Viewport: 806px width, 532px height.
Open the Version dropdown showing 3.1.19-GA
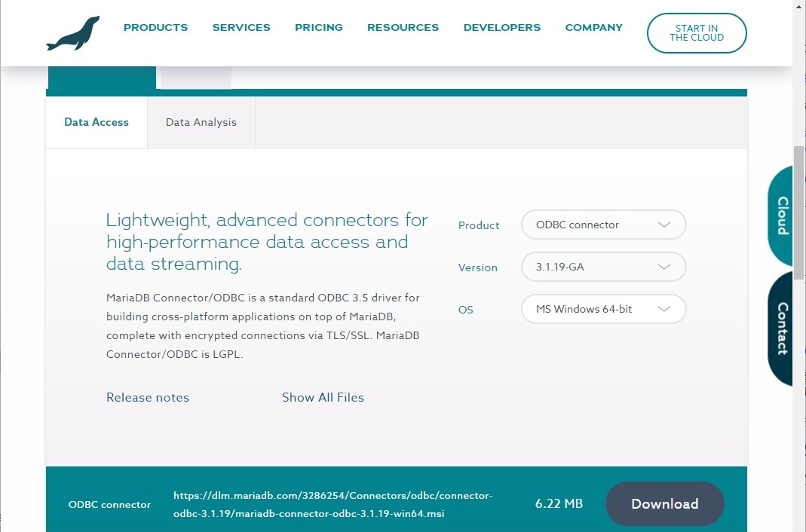tap(603, 267)
